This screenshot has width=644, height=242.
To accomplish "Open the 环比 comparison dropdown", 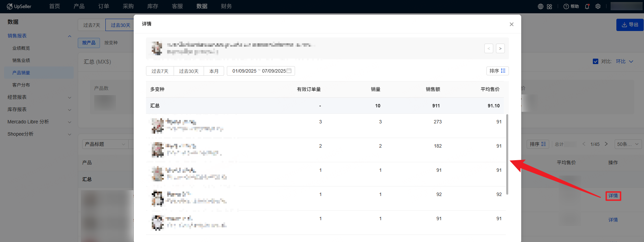I will (x=624, y=61).
